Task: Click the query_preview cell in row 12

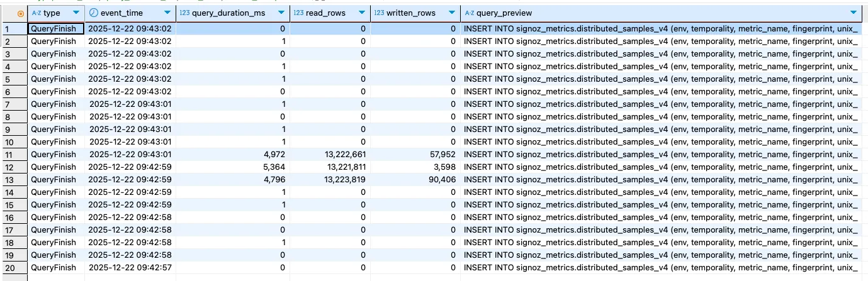Action: coord(661,167)
